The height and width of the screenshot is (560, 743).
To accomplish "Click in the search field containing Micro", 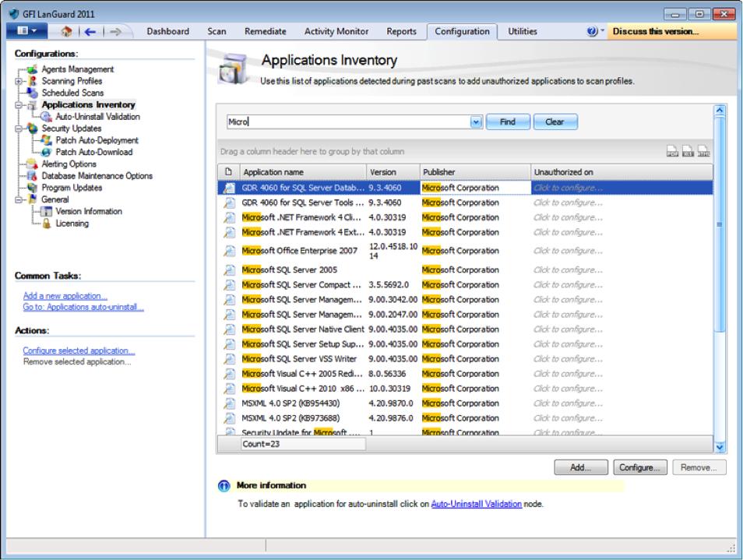I will pos(350,122).
